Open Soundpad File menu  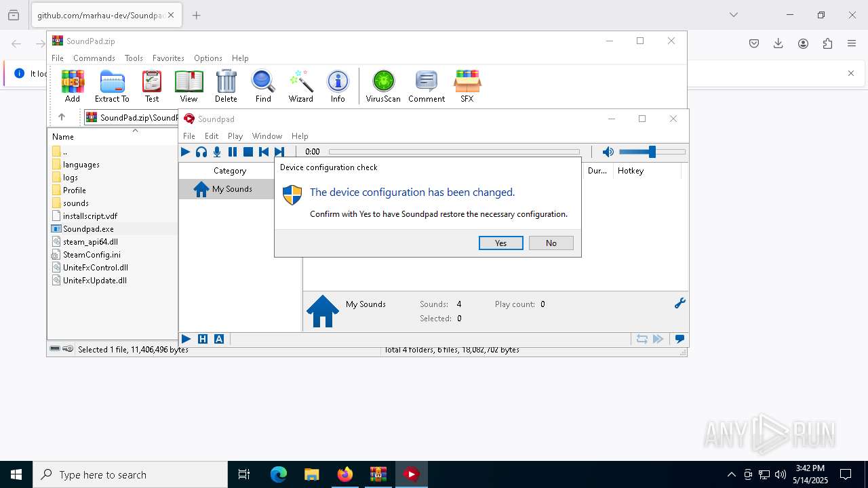point(189,136)
